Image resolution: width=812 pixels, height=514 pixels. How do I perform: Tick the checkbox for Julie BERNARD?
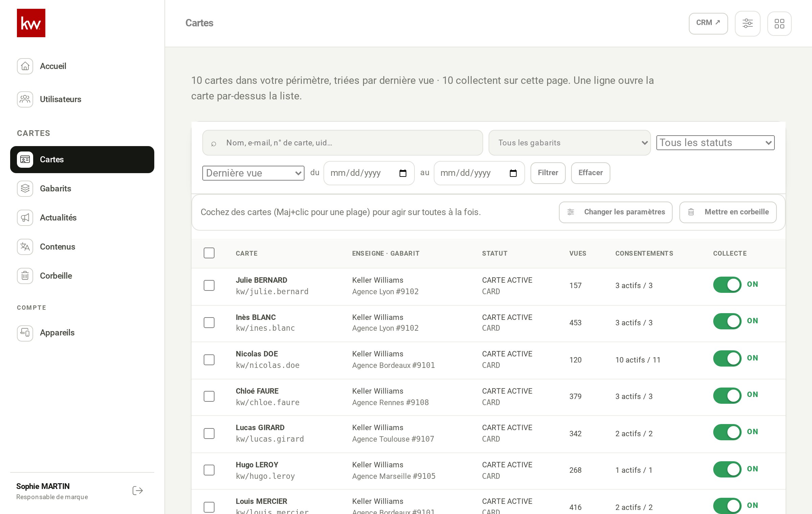point(209,285)
